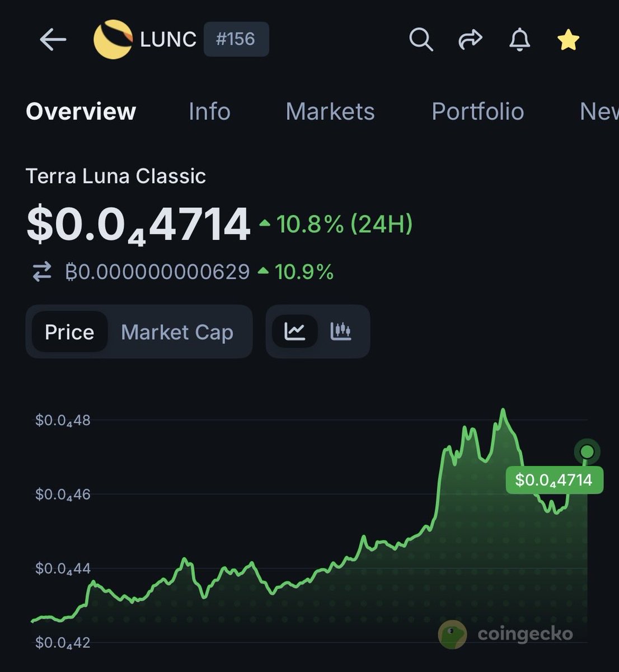Toggle the yellow favorite star
Viewport: 619px width, 672px height.
point(568,40)
